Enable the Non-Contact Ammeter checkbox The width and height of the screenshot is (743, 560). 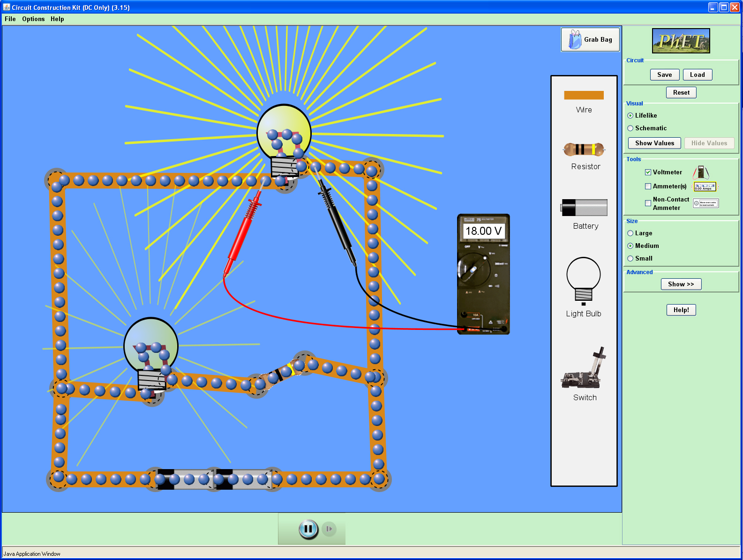pyautogui.click(x=648, y=203)
